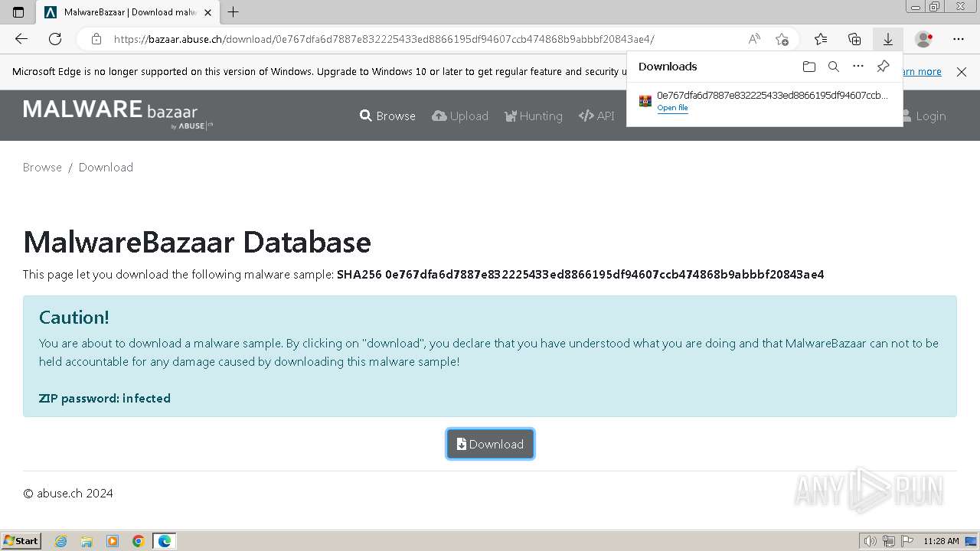
Task: Click the ZIP password: infected text
Action: (x=105, y=398)
